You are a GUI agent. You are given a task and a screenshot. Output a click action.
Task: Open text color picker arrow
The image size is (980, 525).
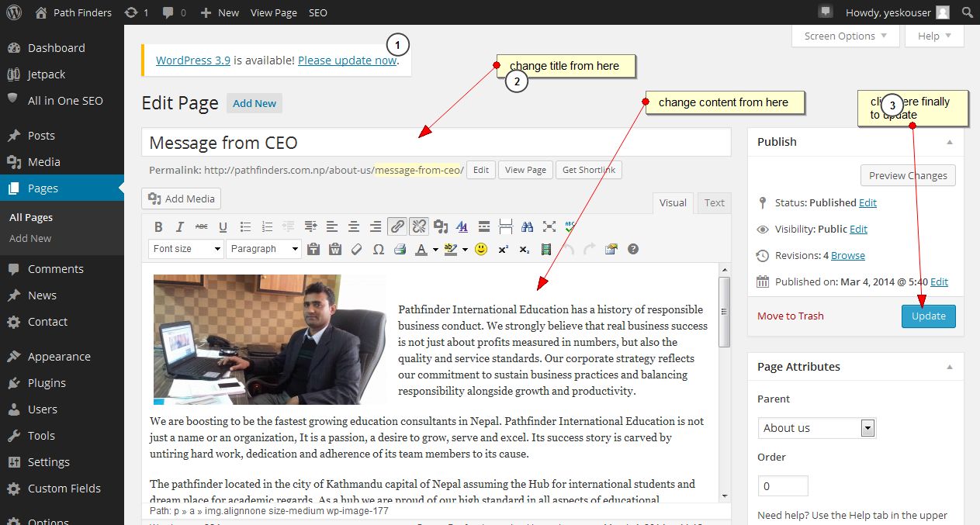pos(435,249)
